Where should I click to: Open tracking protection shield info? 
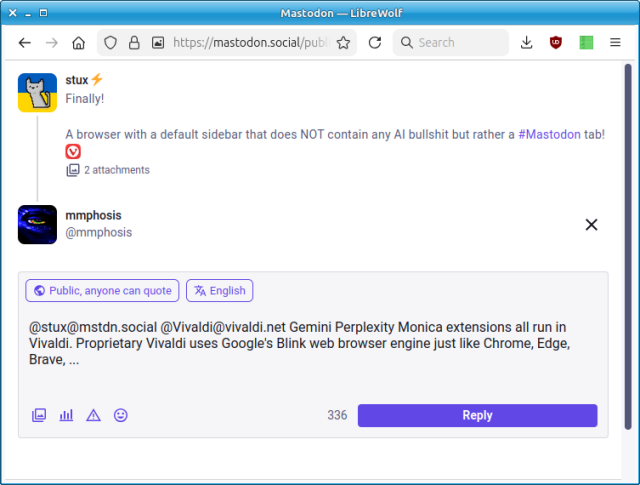[110, 42]
